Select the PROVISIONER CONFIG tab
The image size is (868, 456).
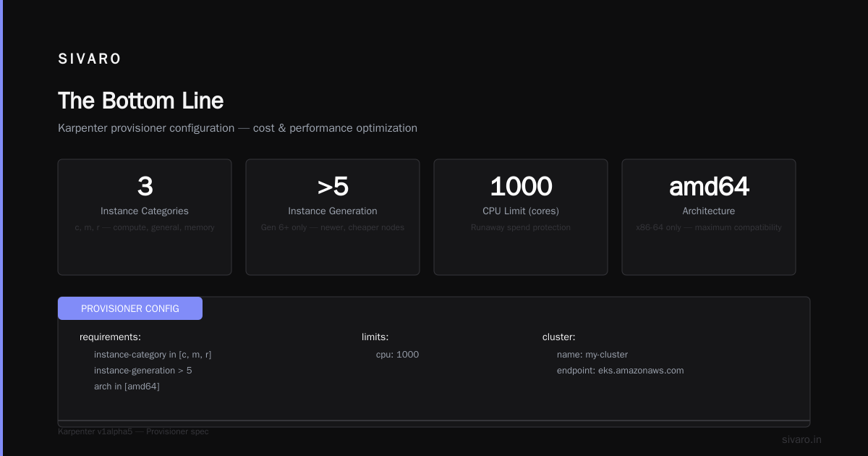pyautogui.click(x=130, y=308)
